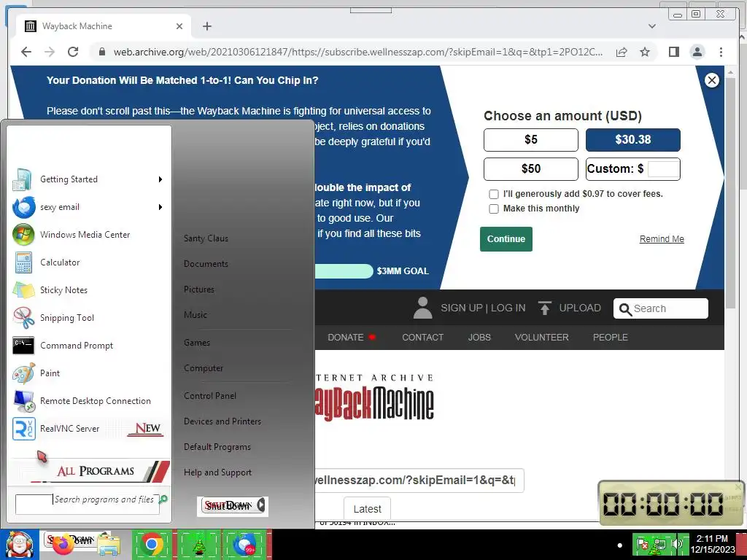Open a new Chrome tab

point(206,26)
